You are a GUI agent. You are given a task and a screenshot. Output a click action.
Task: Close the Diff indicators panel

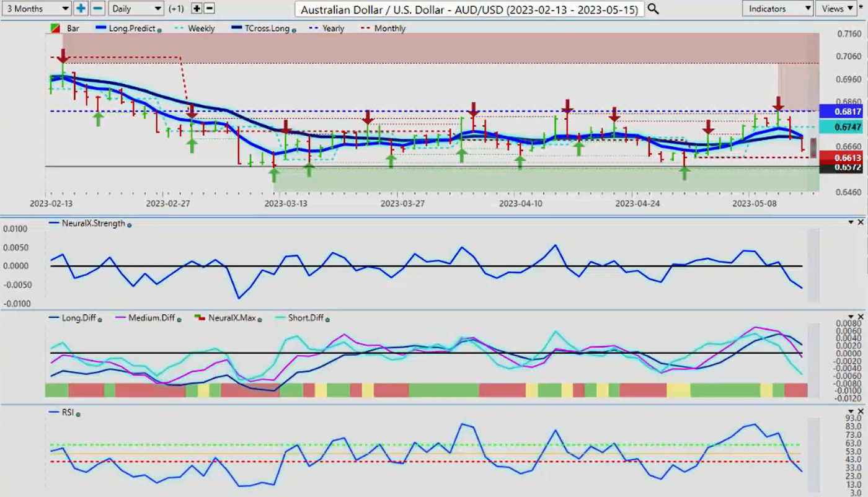pos(861,317)
